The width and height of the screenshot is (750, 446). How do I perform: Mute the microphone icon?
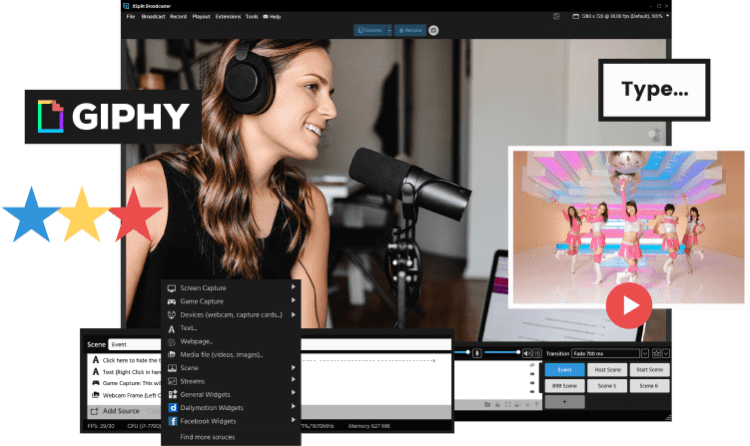tap(477, 353)
